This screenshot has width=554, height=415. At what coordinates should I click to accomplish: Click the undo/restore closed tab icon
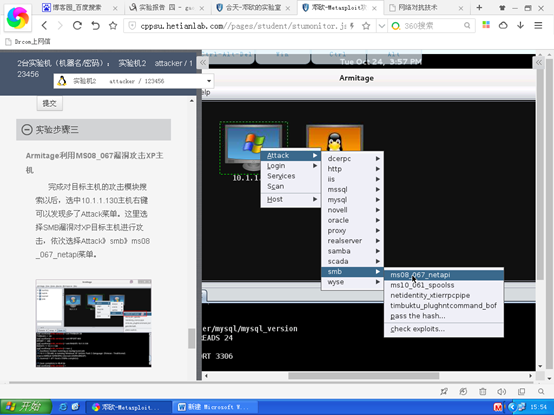coord(95,25)
